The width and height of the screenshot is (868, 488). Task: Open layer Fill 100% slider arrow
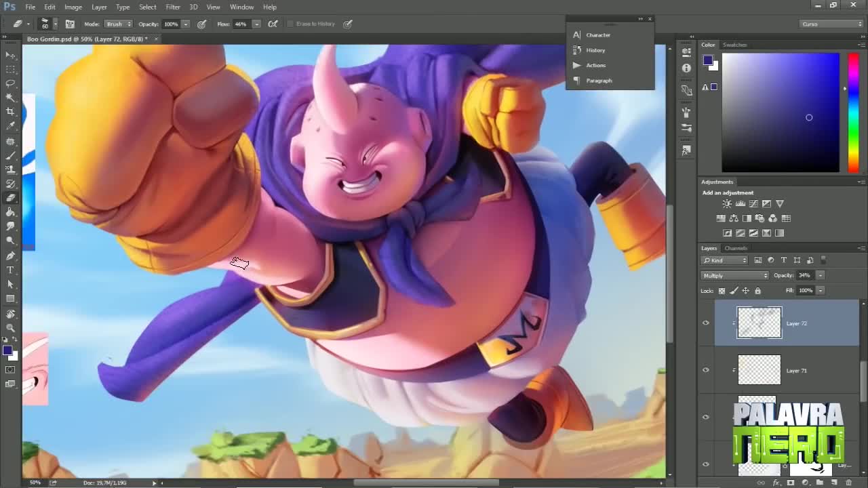point(820,291)
